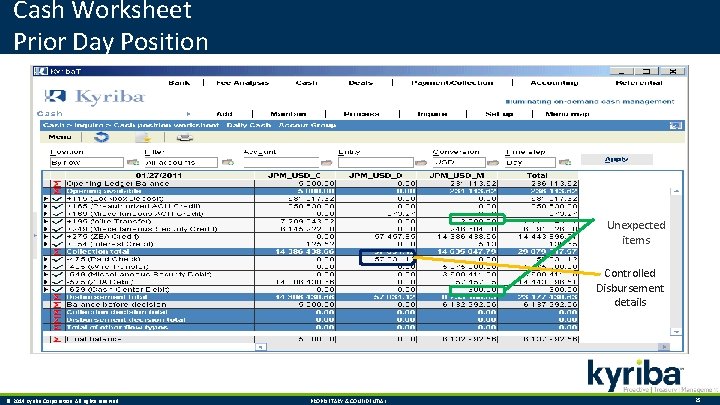This screenshot has height=405, width=720.
Task: Click the empty Entity input field
Action: coord(376,163)
